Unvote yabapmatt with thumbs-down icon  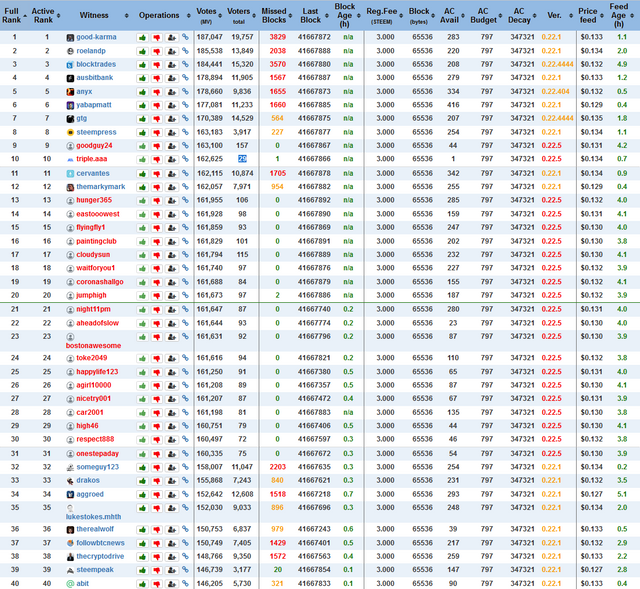pos(157,105)
